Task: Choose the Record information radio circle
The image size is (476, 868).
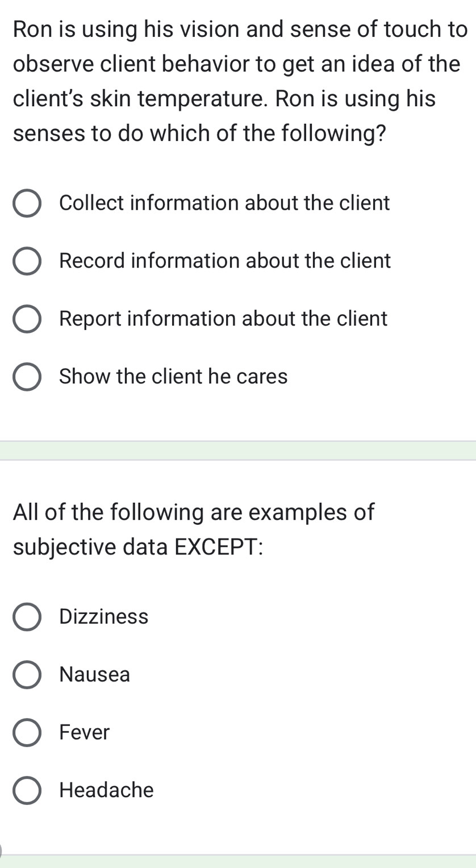Action: (x=27, y=261)
